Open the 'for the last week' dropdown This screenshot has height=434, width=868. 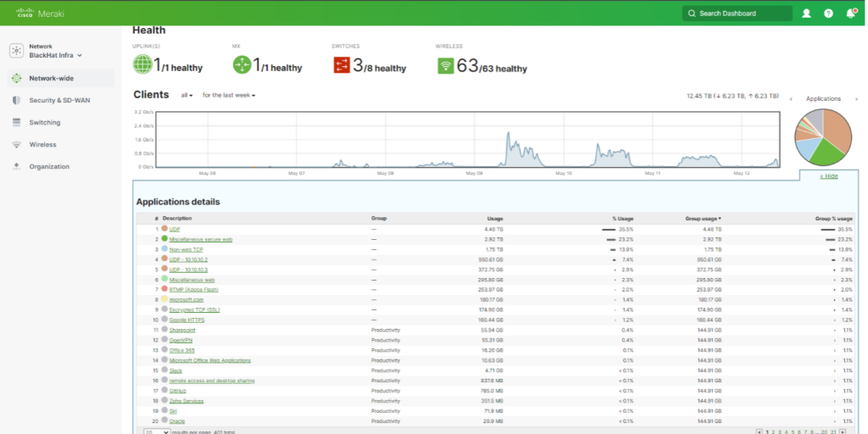(x=229, y=95)
